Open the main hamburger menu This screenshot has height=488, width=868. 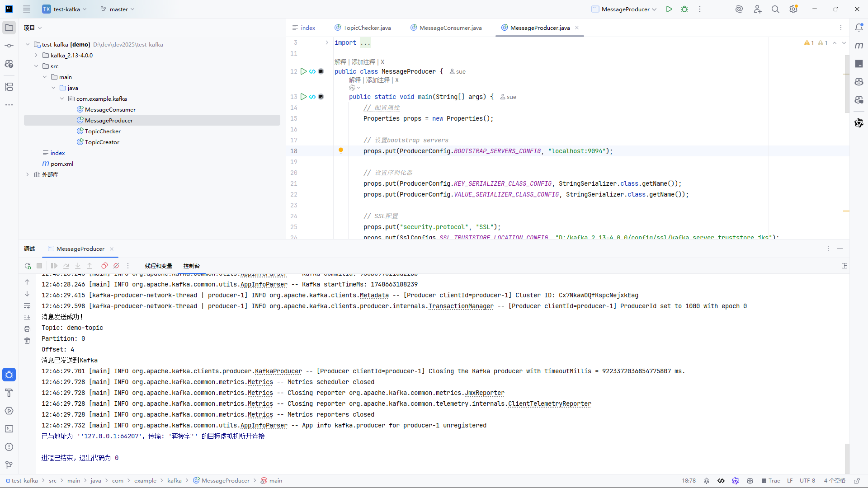[x=27, y=9]
